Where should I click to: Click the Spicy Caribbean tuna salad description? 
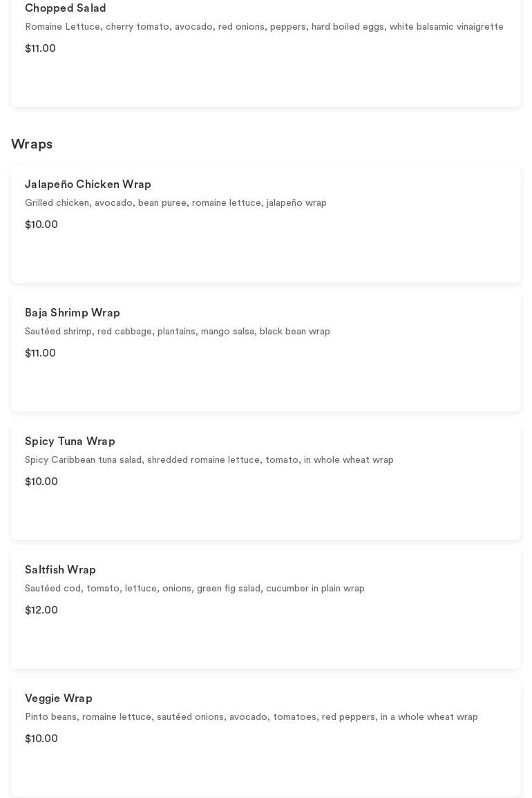(209, 460)
